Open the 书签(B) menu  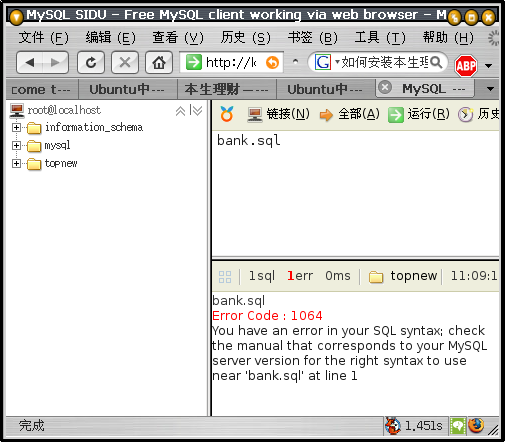[x=312, y=37]
